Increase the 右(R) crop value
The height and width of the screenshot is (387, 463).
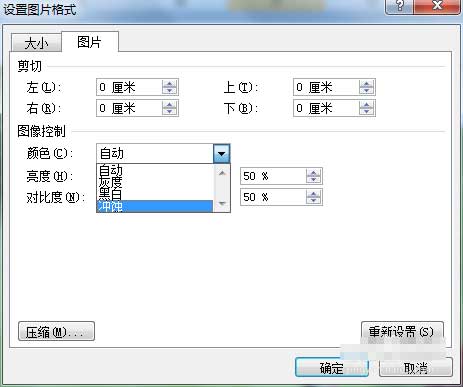click(170, 104)
